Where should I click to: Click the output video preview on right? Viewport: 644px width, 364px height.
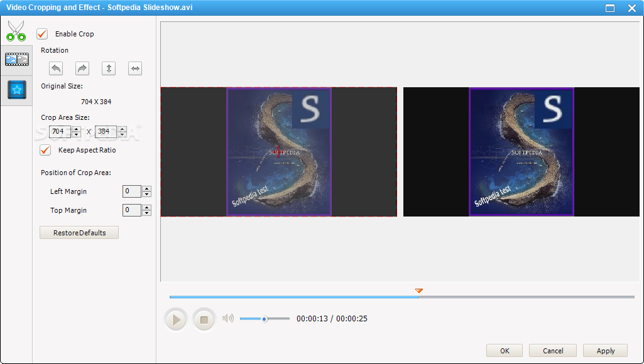[x=521, y=152]
